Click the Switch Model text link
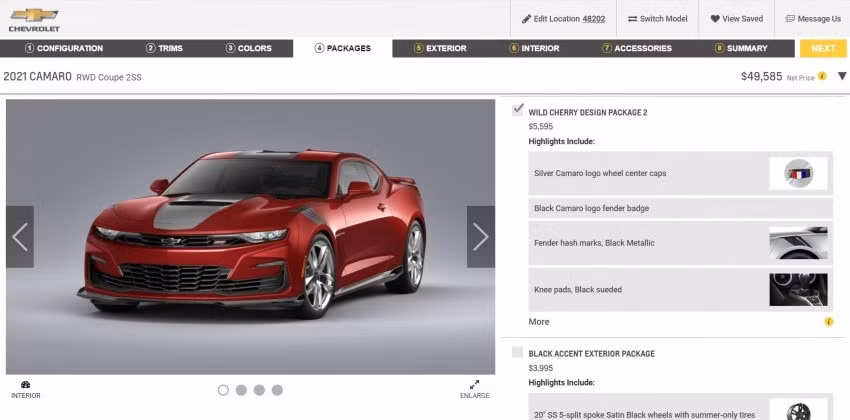Viewport: 850px width, 420px height. click(664, 19)
